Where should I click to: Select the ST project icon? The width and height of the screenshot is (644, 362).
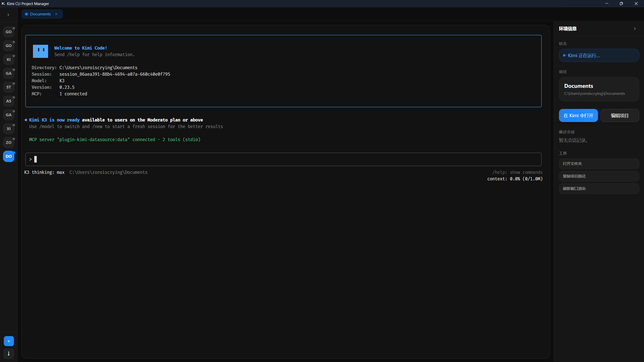click(9, 87)
